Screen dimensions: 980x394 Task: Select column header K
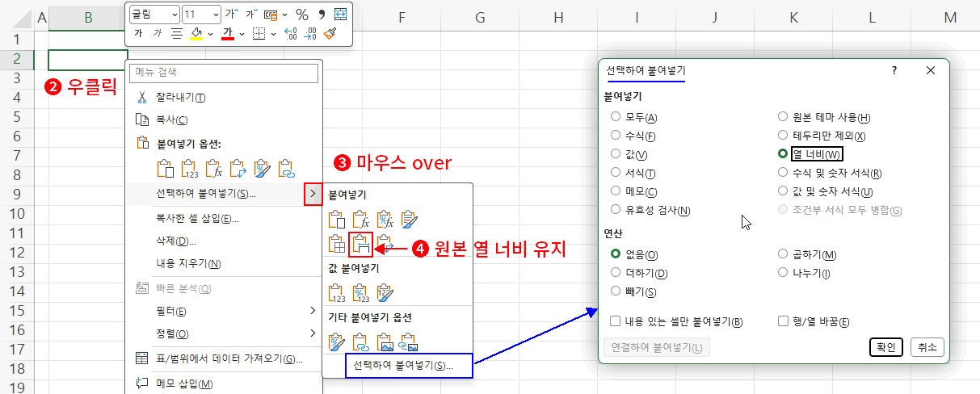coord(793,17)
